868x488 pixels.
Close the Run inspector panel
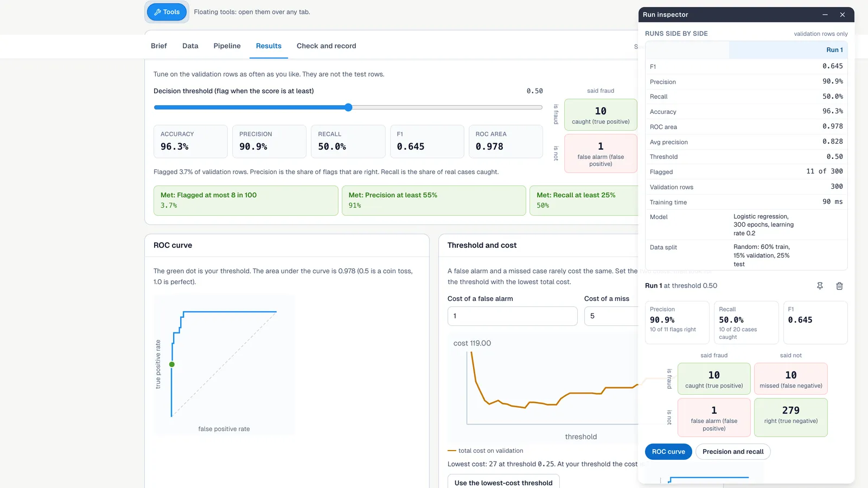coord(843,15)
